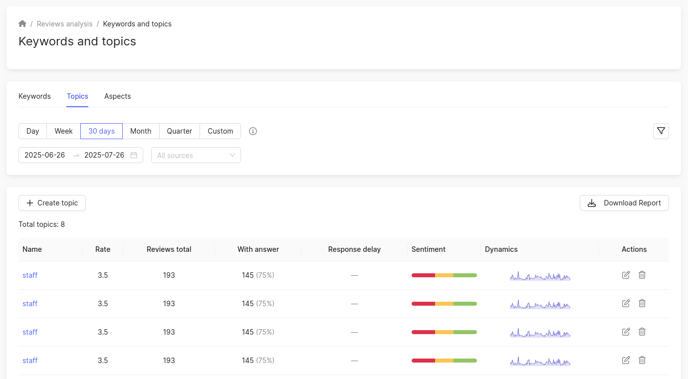This screenshot has width=688, height=379.
Task: Delete the third staff topic row
Action: [x=642, y=332]
